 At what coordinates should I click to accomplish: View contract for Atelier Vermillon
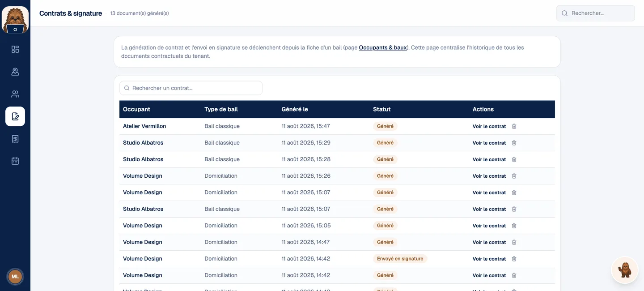[489, 126]
